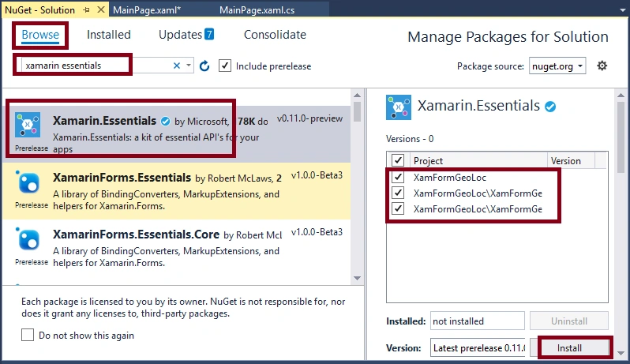Viewport: 630px width, 364px height.
Task: Click details pane scrollbar down arrow
Action: coord(621,353)
